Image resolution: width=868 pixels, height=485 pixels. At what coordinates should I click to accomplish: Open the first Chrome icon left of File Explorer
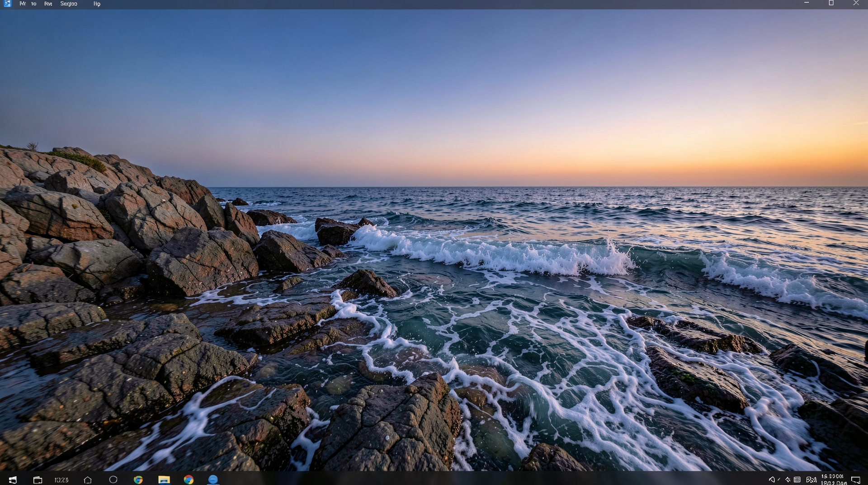138,480
